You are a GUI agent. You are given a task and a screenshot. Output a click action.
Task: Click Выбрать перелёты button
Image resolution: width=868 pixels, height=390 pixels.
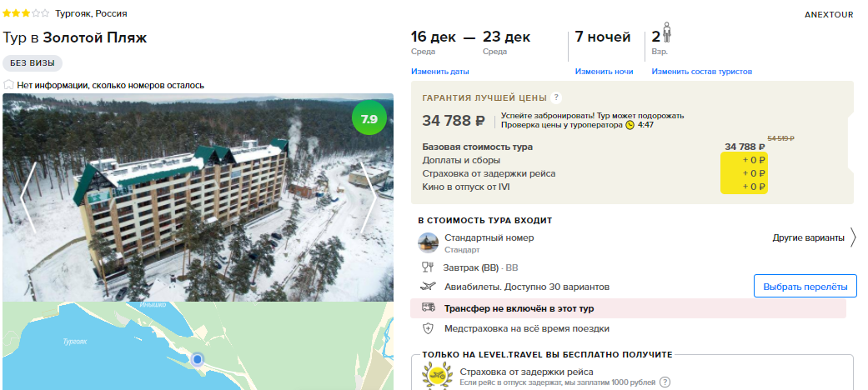[x=805, y=287]
